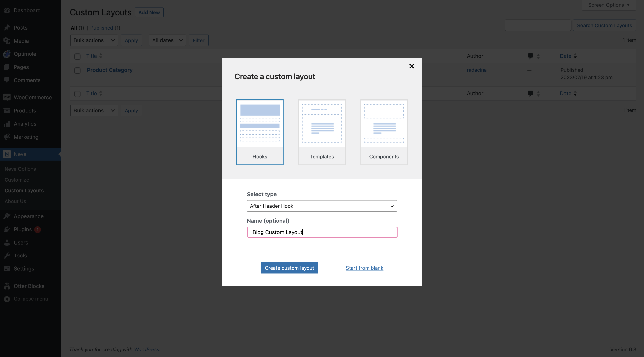This screenshot has width=644, height=357.
Task: Click the Marketing megaphone icon
Action: click(x=7, y=137)
